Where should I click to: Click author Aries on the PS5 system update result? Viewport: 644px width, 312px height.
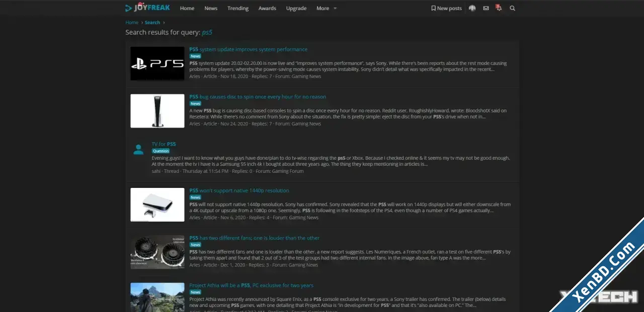pyautogui.click(x=195, y=76)
